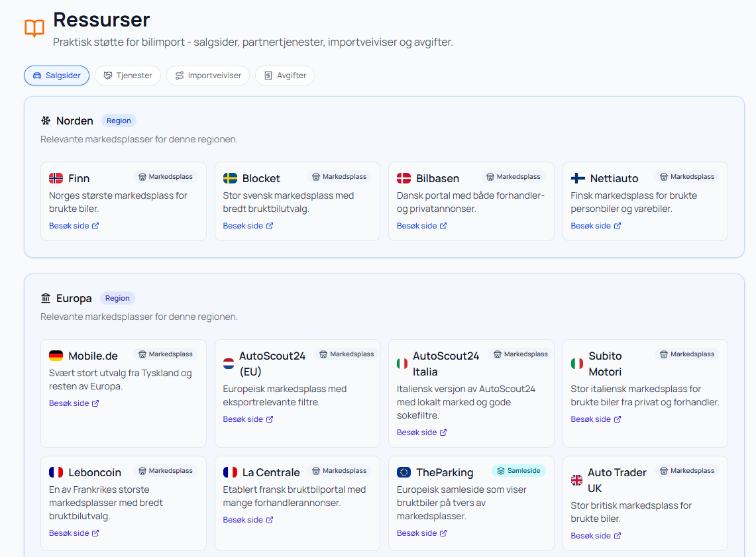Screen dimensions: 756x557
Task: Follow Besøk side link under Leboncoin
Action: click(74, 533)
